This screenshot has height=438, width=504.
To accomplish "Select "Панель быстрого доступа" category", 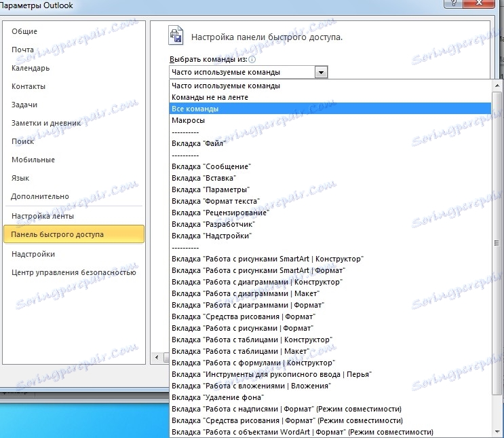I will 74,234.
